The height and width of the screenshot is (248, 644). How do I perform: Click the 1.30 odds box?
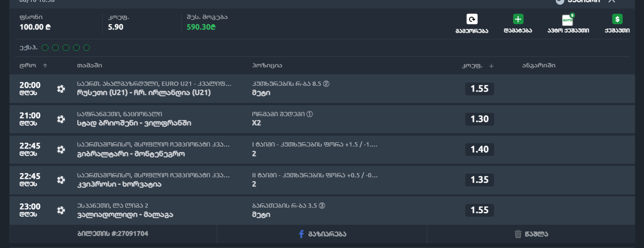coord(479,119)
